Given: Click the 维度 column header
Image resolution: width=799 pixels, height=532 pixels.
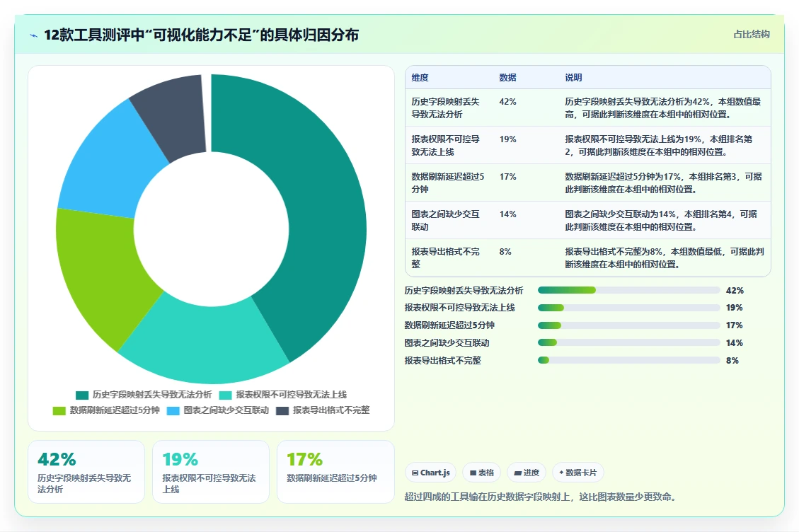Looking at the screenshot, I should [x=420, y=77].
